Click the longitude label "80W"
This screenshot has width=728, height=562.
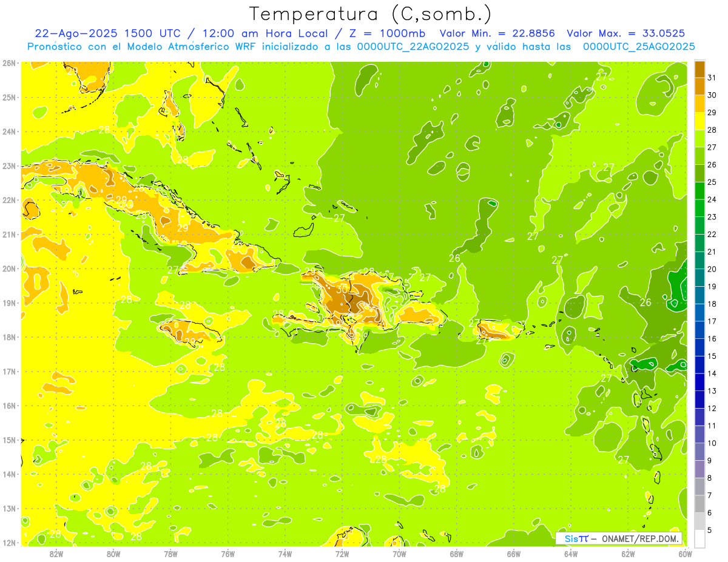tap(113, 554)
